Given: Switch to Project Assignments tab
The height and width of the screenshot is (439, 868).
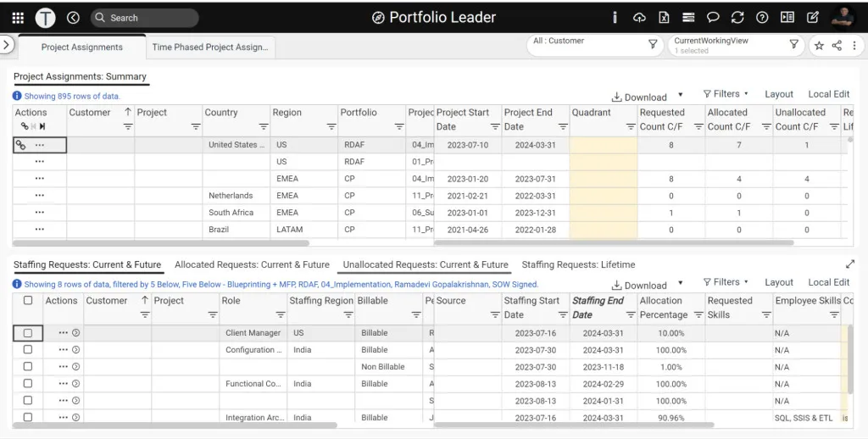Looking at the screenshot, I should click(82, 47).
